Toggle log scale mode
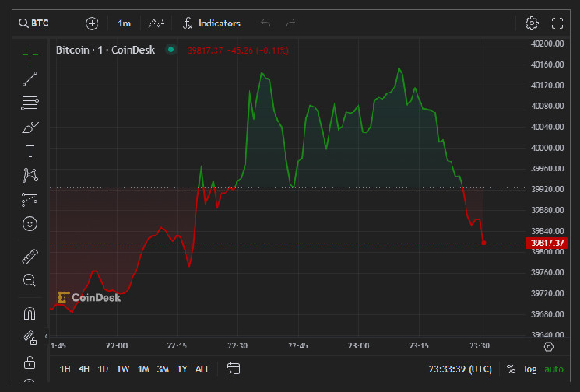Viewport: 580px width, 392px height. 530,369
